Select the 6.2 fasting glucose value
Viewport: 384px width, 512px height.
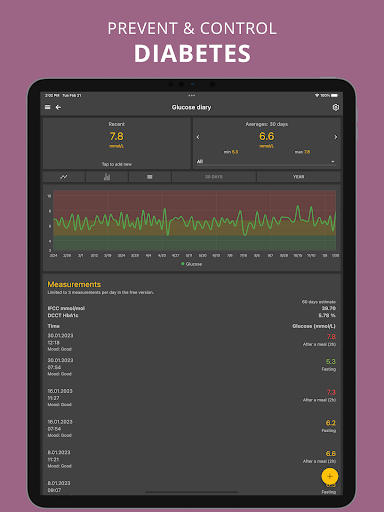331,423
